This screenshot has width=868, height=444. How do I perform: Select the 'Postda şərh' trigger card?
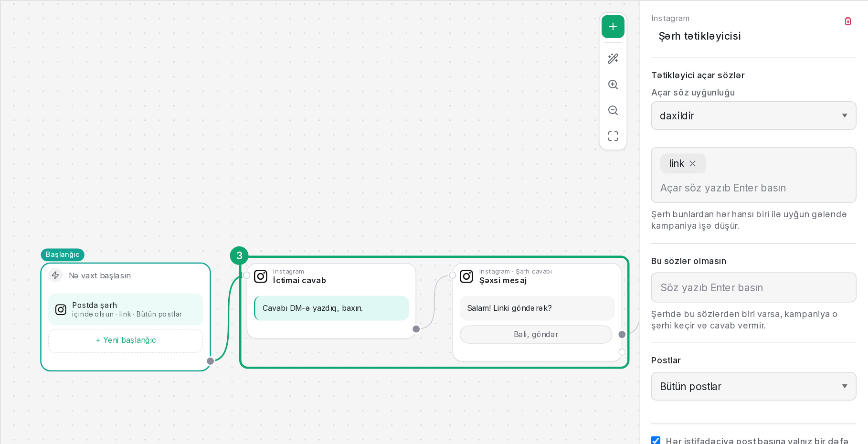click(x=126, y=309)
